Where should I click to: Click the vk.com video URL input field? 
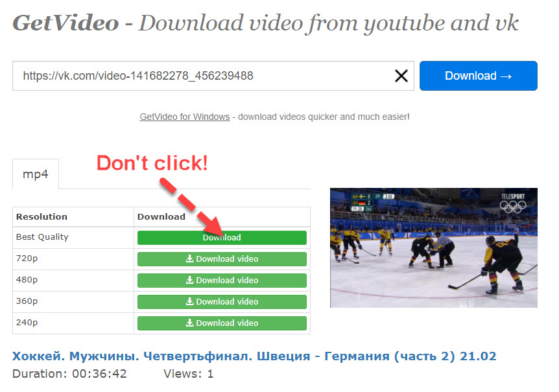tap(213, 76)
